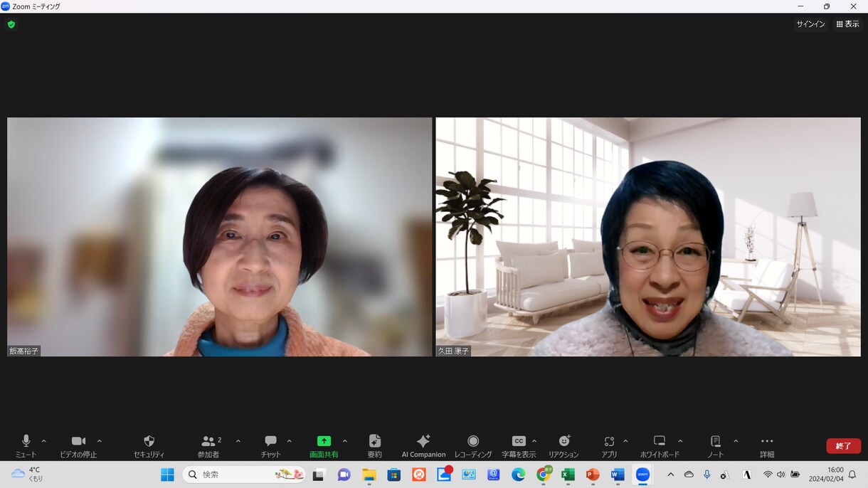Open Apps (アプリ) in Zoom toolbar
Viewport: 868px width, 488px height.
[609, 446]
